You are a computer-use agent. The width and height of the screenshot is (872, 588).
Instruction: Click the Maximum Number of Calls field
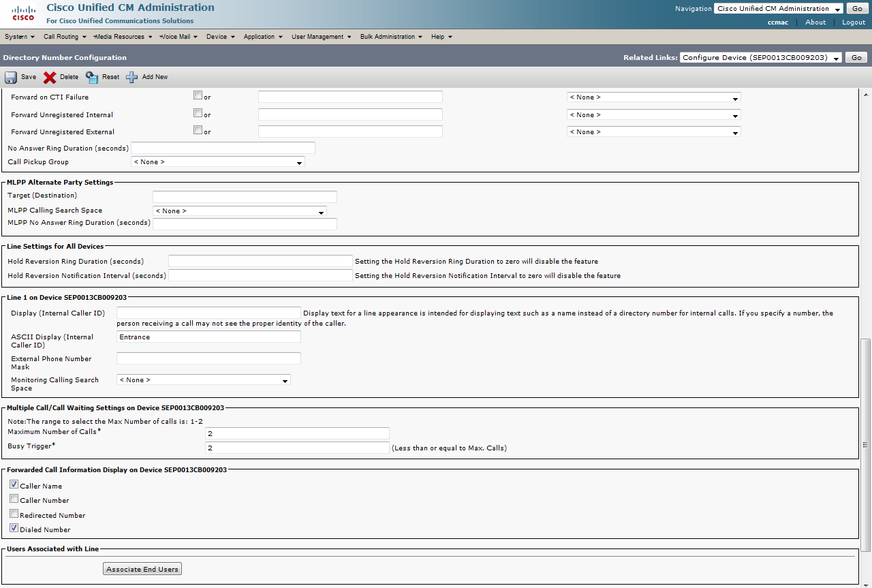pos(297,433)
